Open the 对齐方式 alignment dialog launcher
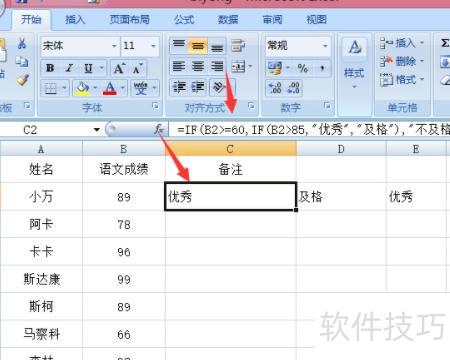 pos(251,106)
